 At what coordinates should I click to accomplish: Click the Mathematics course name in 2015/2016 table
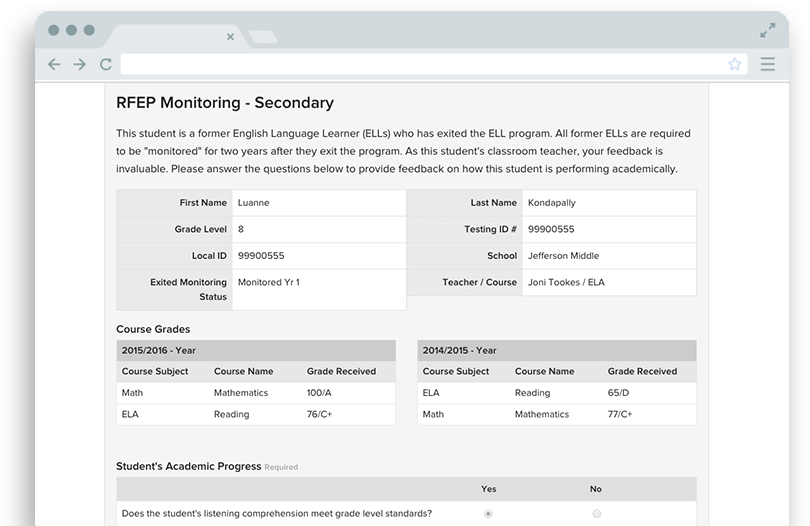[x=241, y=393]
